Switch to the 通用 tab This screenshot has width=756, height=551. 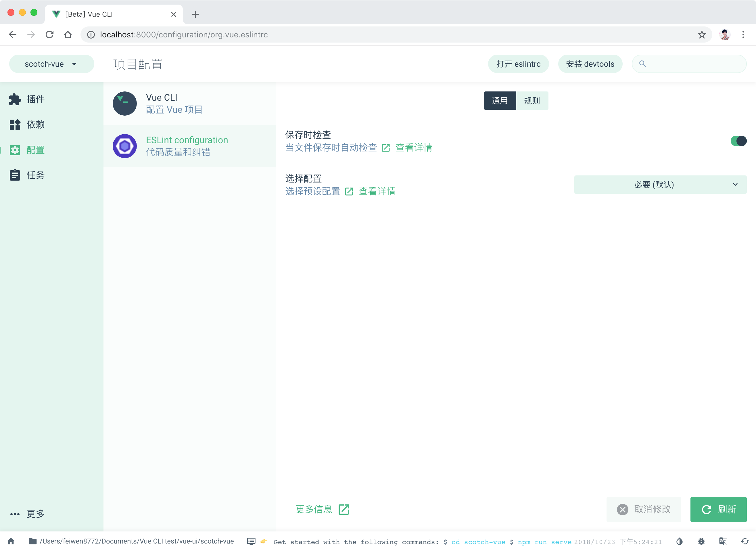point(500,100)
